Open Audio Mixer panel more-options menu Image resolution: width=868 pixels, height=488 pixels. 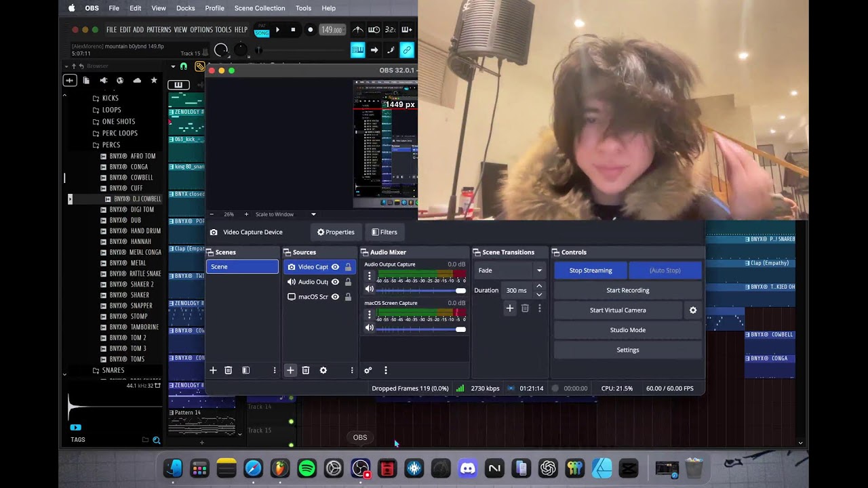coord(386,370)
